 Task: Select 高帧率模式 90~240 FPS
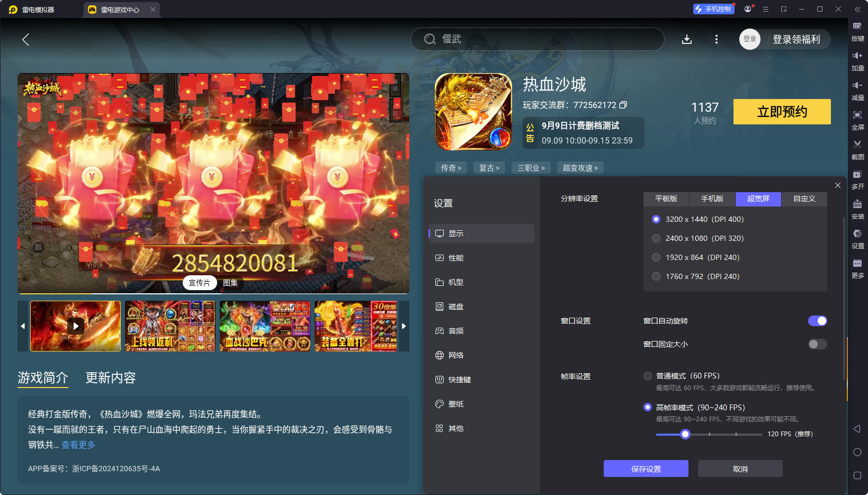click(x=648, y=407)
